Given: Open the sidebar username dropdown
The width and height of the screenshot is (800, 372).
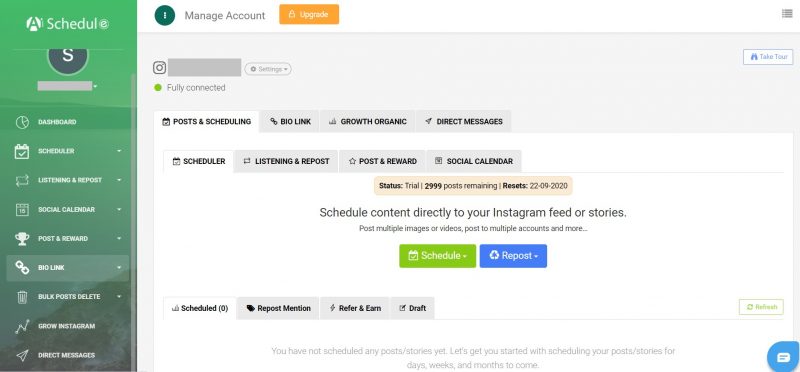Looking at the screenshot, I should [67, 86].
